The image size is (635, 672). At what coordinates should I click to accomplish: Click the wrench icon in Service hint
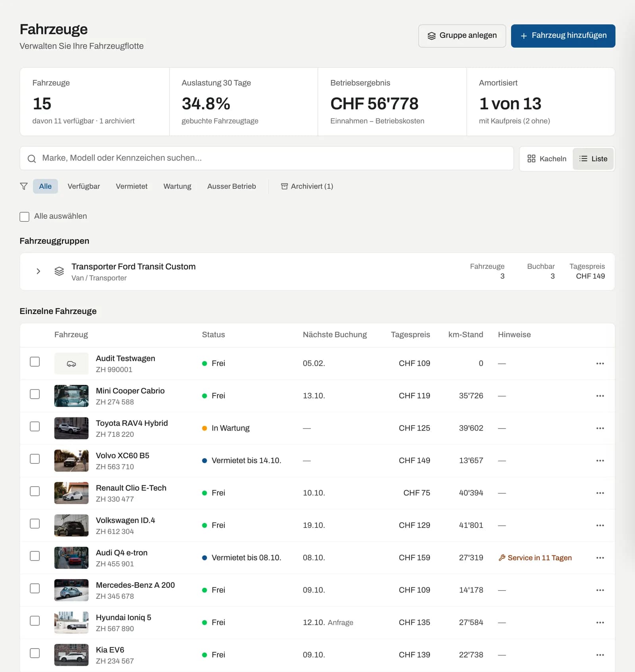tap(502, 558)
